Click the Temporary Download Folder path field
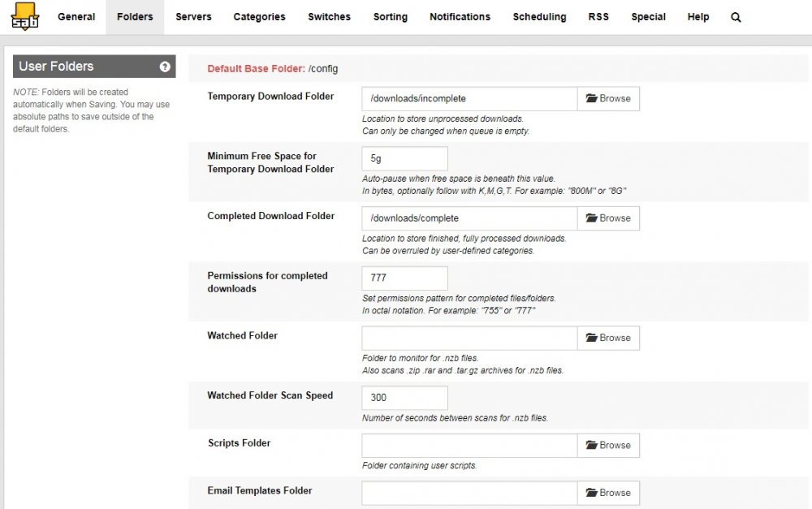The height and width of the screenshot is (509, 812). click(x=469, y=98)
